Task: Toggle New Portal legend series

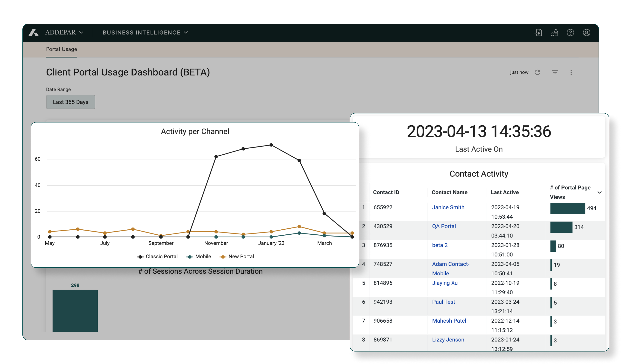Action: pyautogui.click(x=236, y=256)
